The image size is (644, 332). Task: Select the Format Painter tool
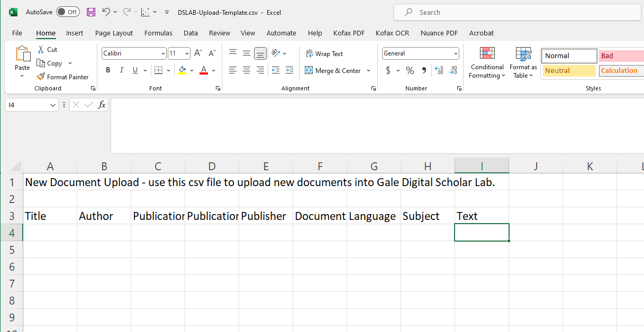(x=62, y=77)
